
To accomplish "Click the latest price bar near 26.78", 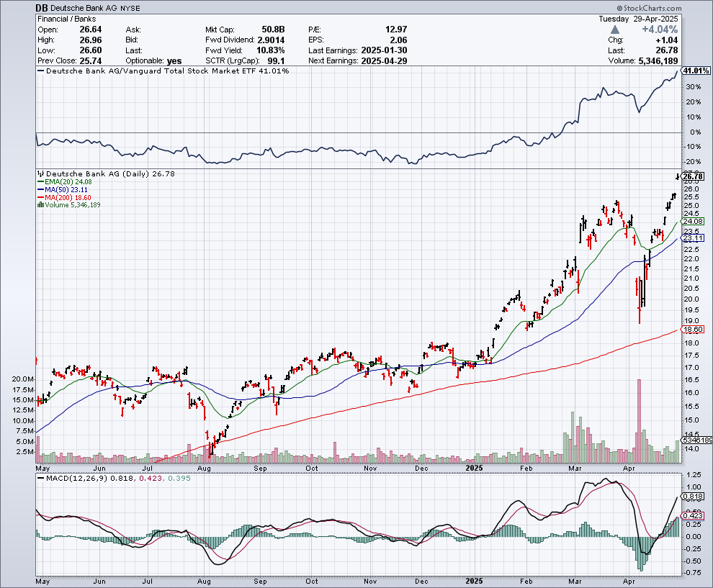I will point(678,176).
